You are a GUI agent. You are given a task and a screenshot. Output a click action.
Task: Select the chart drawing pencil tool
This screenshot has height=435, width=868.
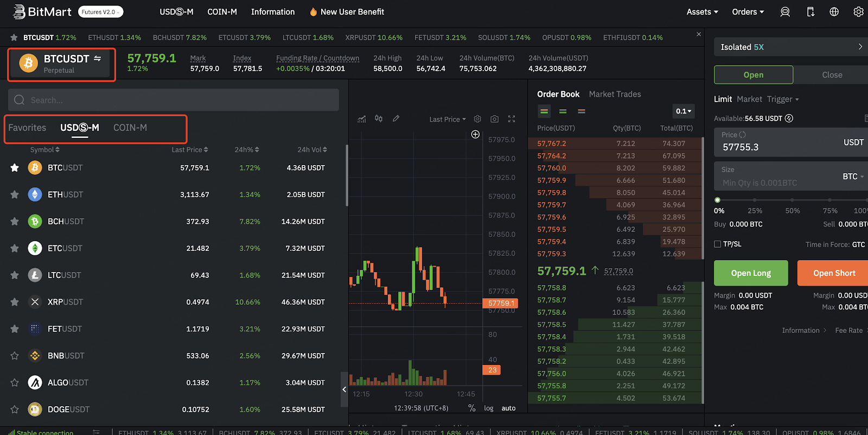[x=396, y=118]
